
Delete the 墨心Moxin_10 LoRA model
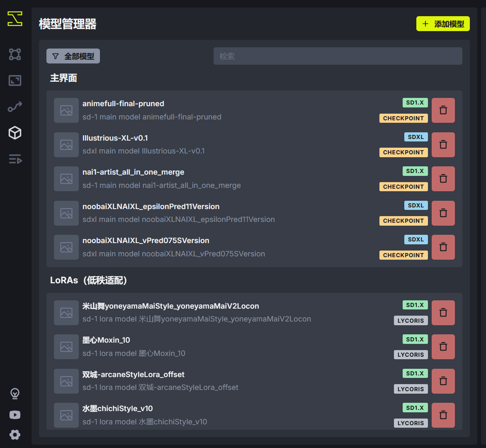443,347
